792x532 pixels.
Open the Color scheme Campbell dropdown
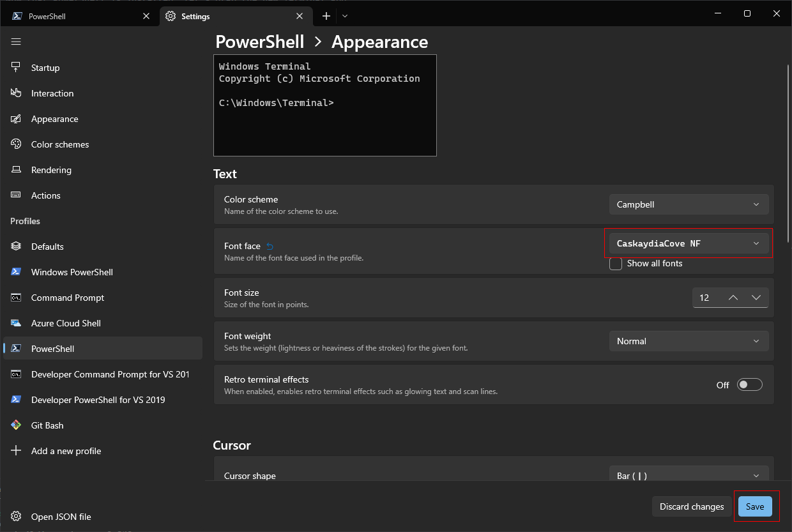tap(689, 204)
